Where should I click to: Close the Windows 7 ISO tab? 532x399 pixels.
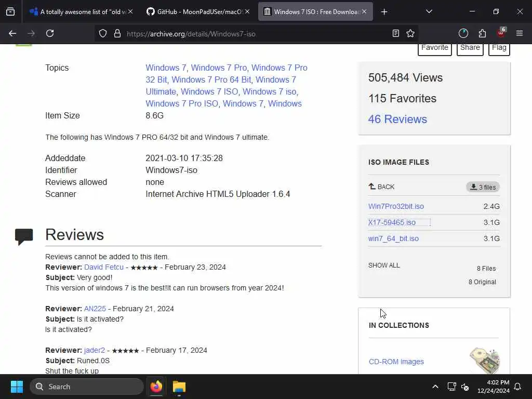point(364,11)
